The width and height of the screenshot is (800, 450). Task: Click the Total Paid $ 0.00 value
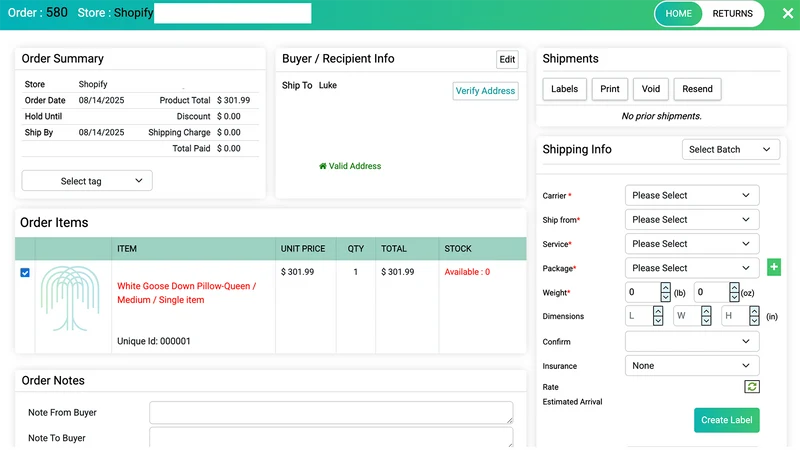click(229, 148)
